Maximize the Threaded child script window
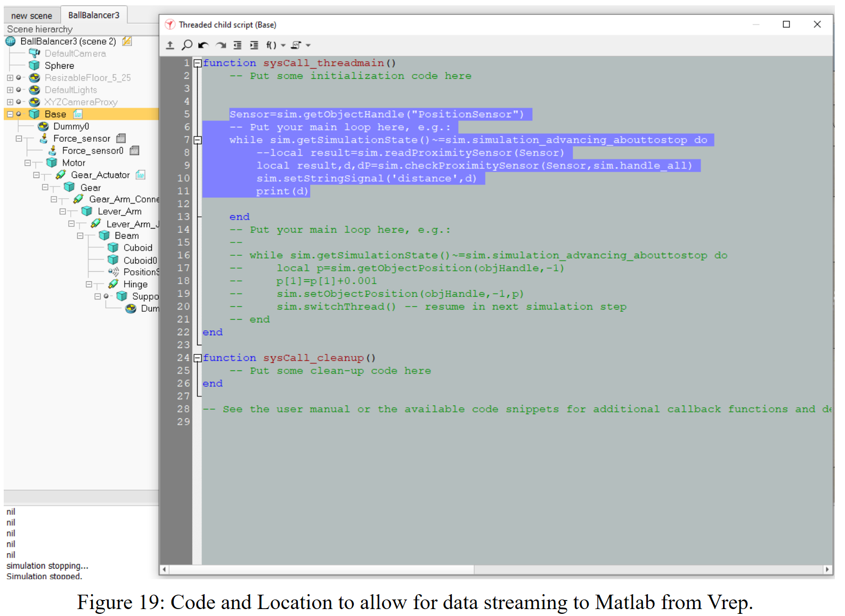Screen dimensions: 845x616 (786, 25)
